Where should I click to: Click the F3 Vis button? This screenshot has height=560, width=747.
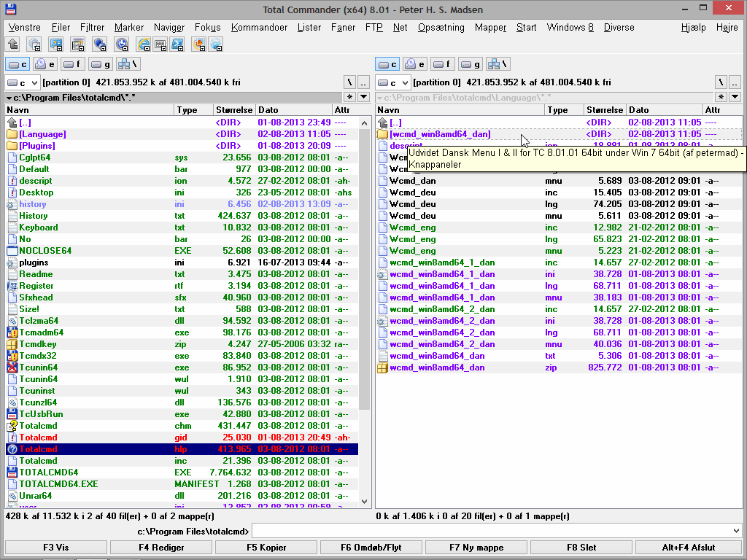[55, 547]
